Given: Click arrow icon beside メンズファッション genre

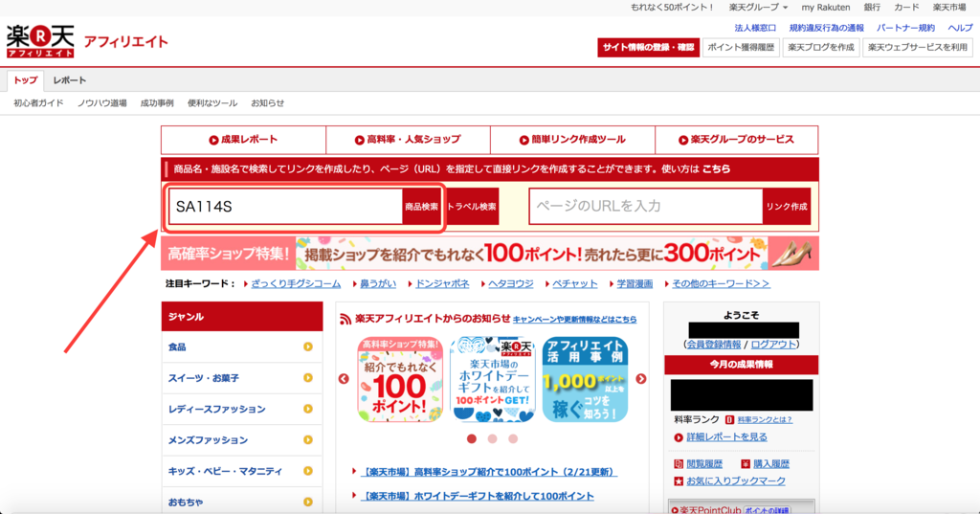Looking at the screenshot, I should (308, 439).
